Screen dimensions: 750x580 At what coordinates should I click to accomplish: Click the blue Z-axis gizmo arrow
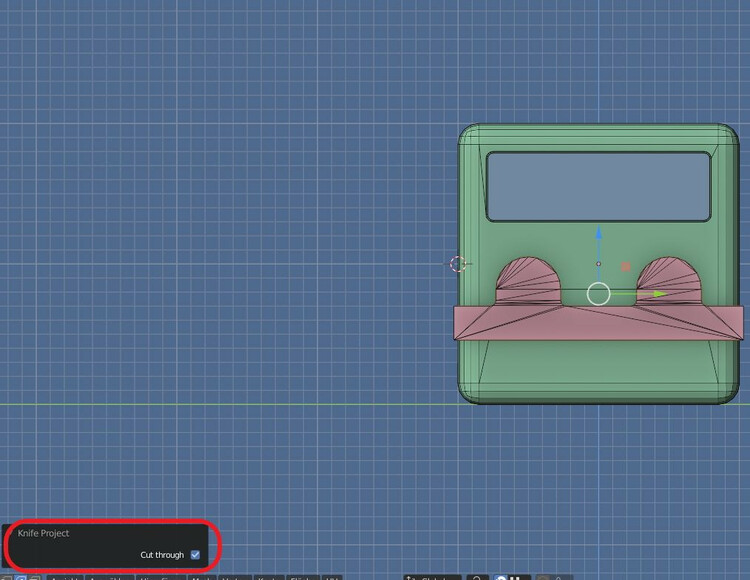point(599,234)
